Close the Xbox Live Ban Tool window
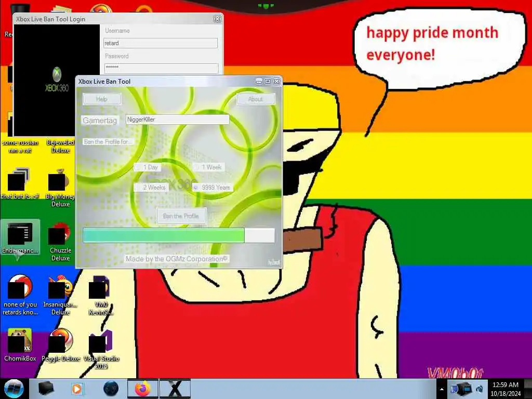This screenshot has height=399, width=532. (277, 82)
